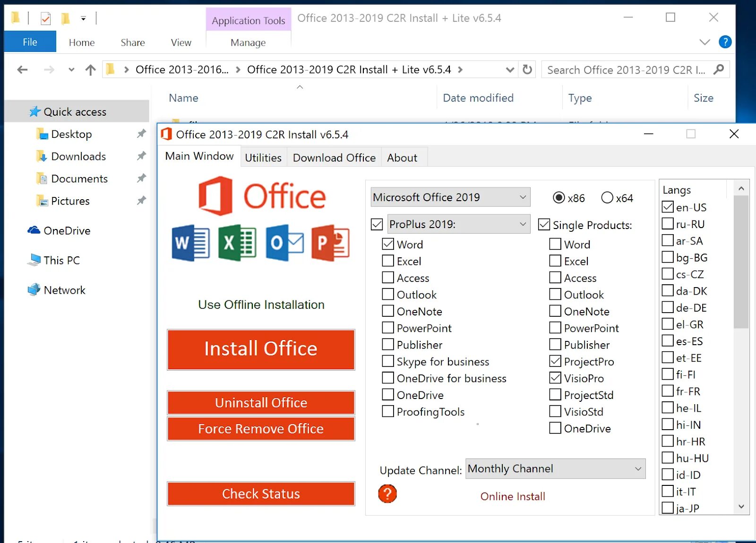Click the Office icon in installer title bar
The width and height of the screenshot is (756, 543).
[166, 134]
